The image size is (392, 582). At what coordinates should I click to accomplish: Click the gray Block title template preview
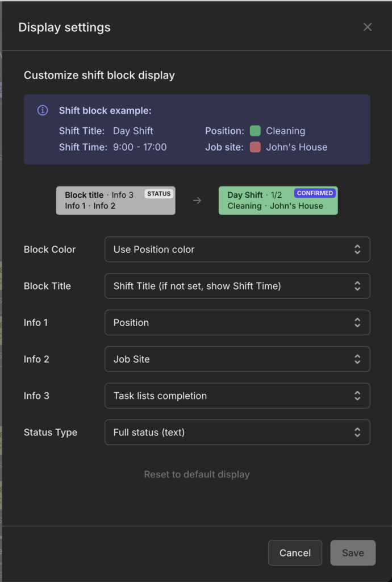[x=116, y=201]
